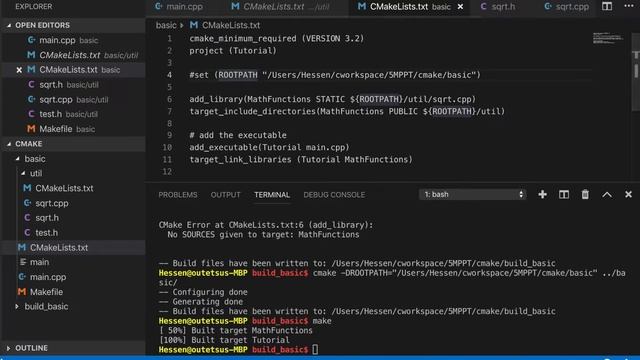Expand the build_basic folder
Screen dimensions: 640x360
(17, 307)
